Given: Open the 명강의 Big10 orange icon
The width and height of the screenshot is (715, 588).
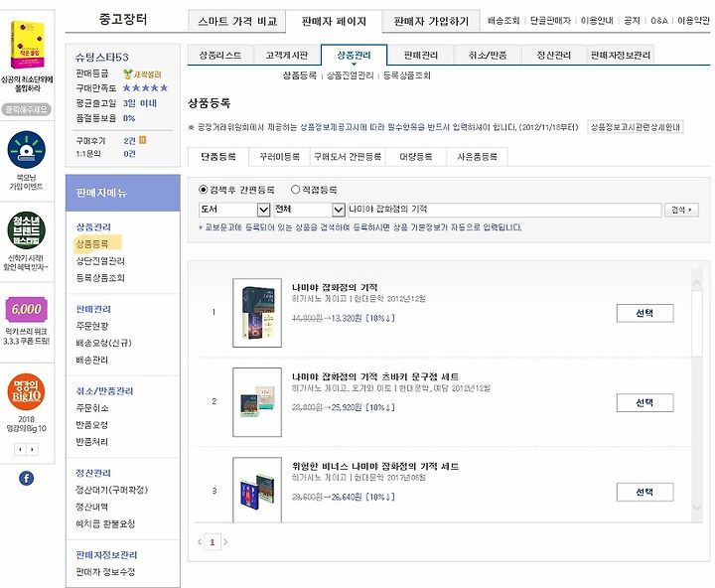Looking at the screenshot, I should [x=27, y=392].
